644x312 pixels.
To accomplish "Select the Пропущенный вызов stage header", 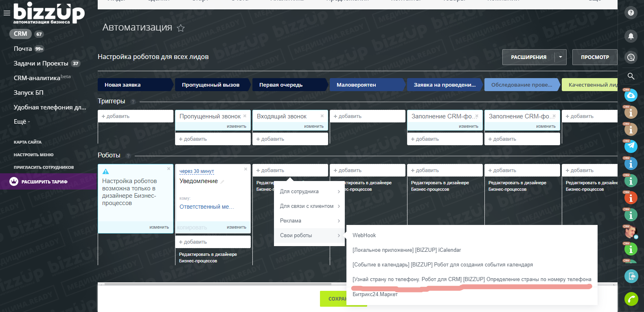I will (212, 85).
